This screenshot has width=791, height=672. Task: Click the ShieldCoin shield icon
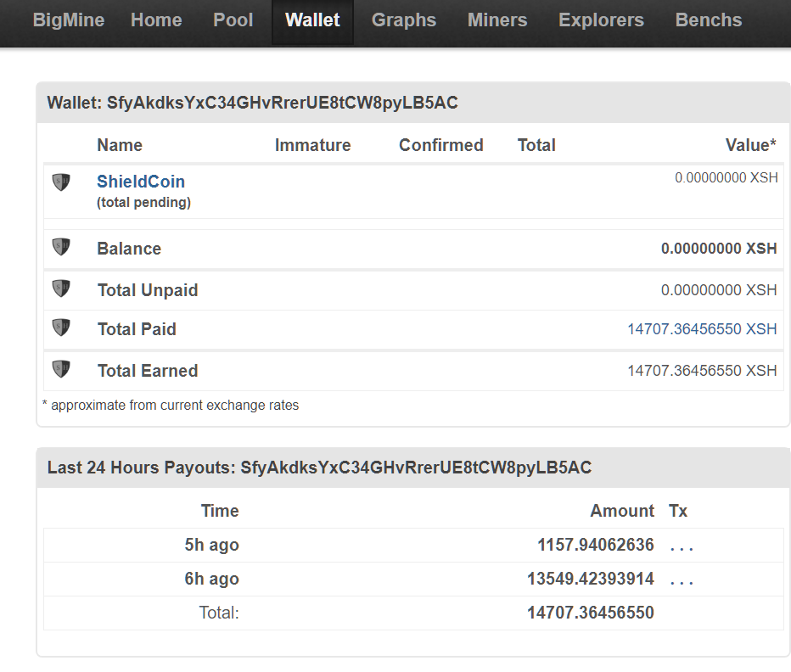61,182
